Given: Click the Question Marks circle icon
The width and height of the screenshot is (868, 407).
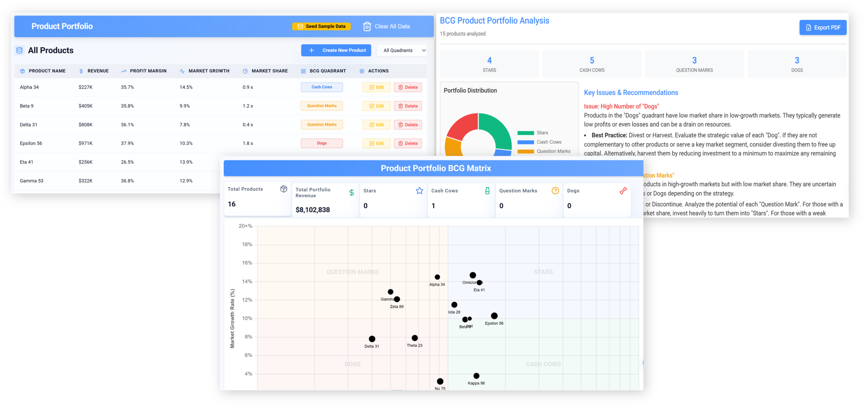Looking at the screenshot, I should tap(555, 191).
